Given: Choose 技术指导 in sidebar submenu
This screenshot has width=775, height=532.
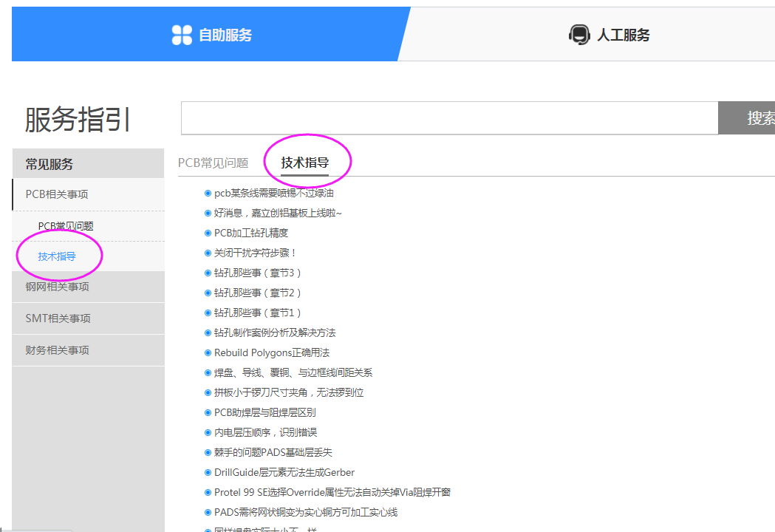Looking at the screenshot, I should pos(57,256).
